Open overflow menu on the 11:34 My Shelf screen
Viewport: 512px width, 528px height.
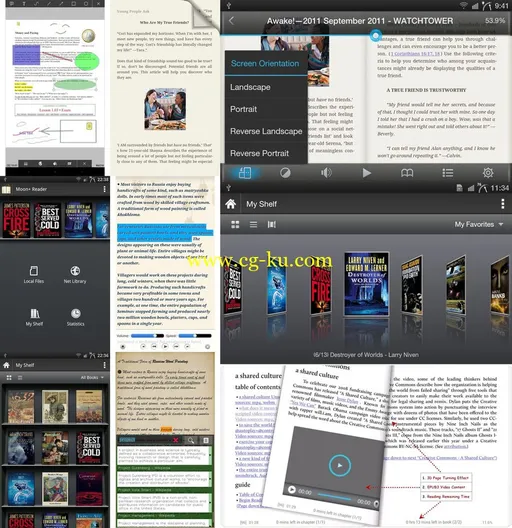(503, 204)
